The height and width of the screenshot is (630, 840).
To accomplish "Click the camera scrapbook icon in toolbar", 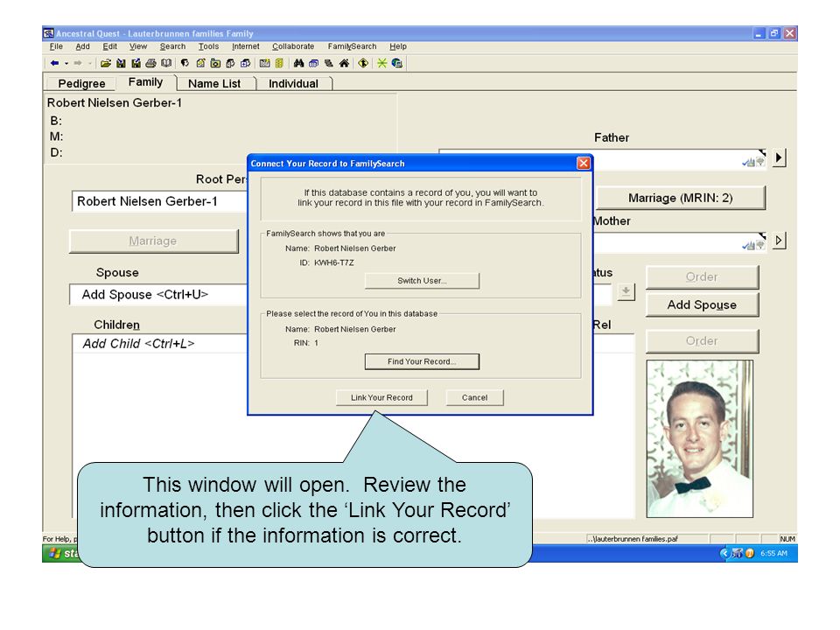I will click(215, 63).
